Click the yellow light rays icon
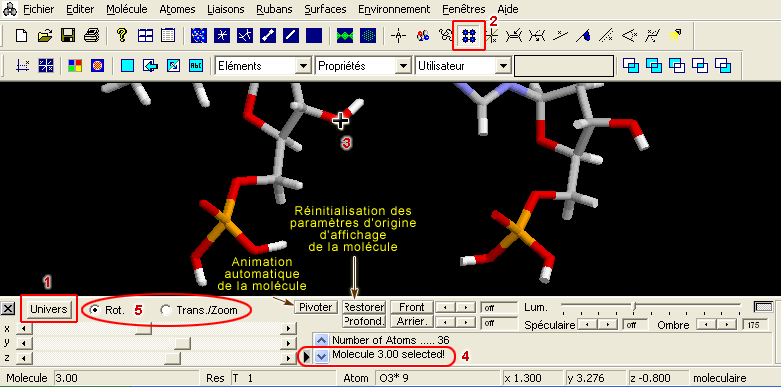 point(675,35)
